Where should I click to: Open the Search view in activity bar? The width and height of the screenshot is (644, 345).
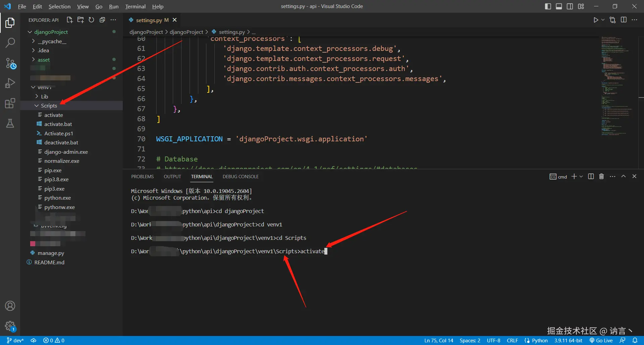point(10,43)
